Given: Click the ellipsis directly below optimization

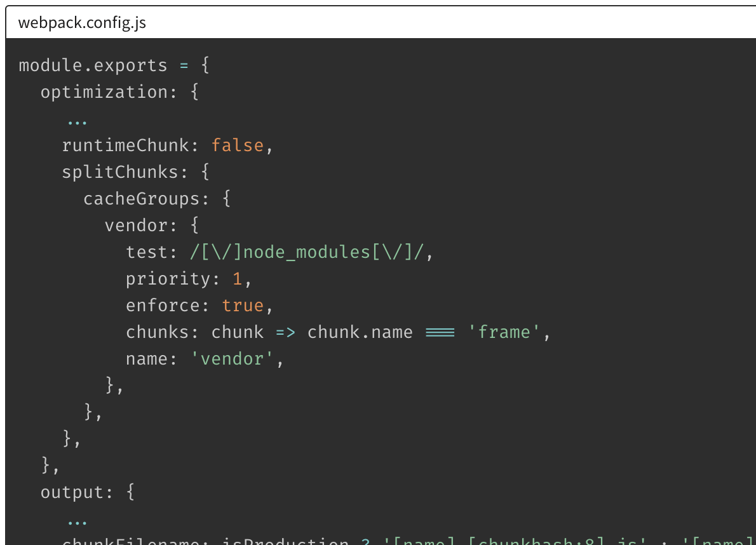Looking at the screenshot, I should click(x=77, y=120).
